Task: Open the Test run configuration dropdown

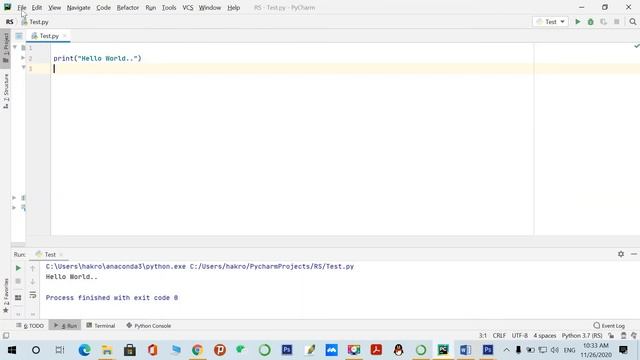Action: 550,22
